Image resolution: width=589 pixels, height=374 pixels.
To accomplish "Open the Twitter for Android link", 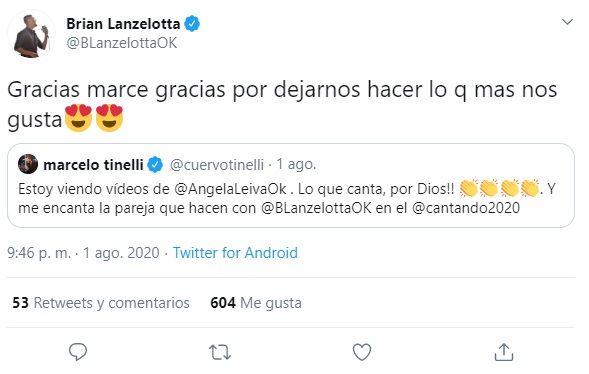I will tap(235, 253).
